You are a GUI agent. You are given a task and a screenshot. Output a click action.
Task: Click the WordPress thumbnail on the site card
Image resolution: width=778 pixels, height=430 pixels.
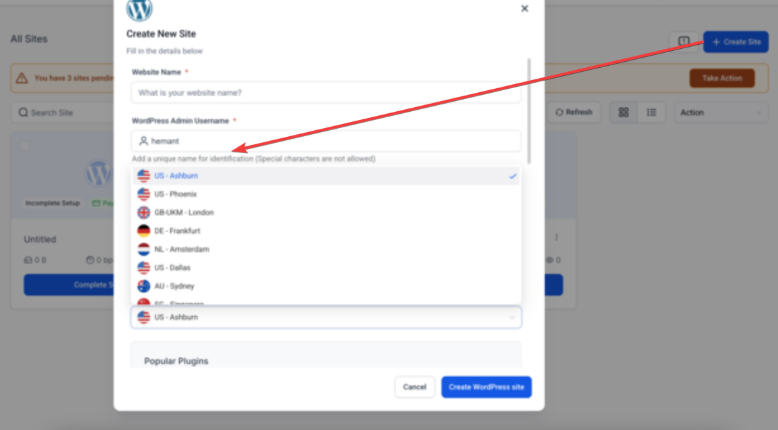coord(98,173)
